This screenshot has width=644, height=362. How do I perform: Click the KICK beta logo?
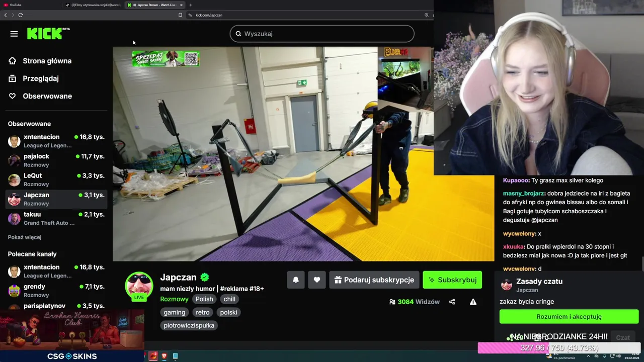(48, 33)
